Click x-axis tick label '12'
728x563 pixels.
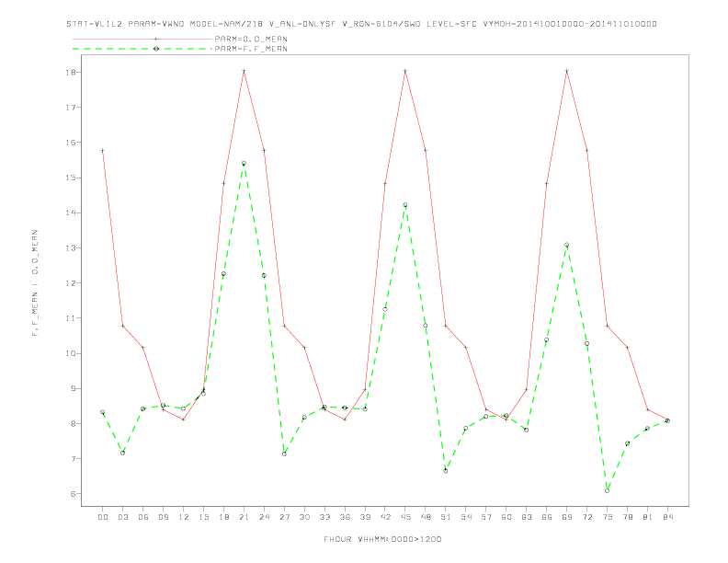point(184,517)
